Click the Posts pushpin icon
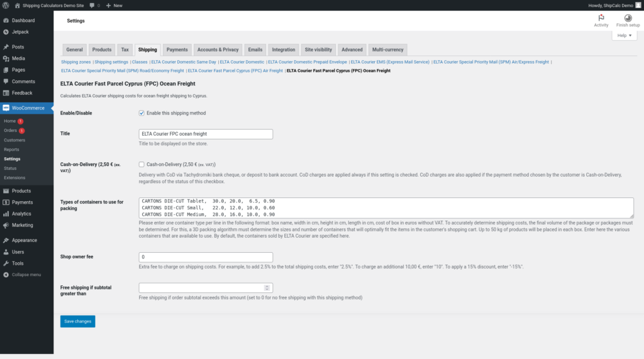The width and height of the screenshot is (644, 359). pyautogui.click(x=6, y=47)
